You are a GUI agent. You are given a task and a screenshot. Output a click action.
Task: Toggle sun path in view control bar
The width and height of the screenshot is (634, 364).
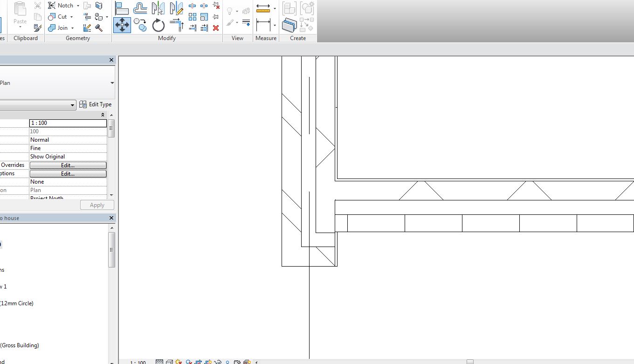click(x=179, y=362)
